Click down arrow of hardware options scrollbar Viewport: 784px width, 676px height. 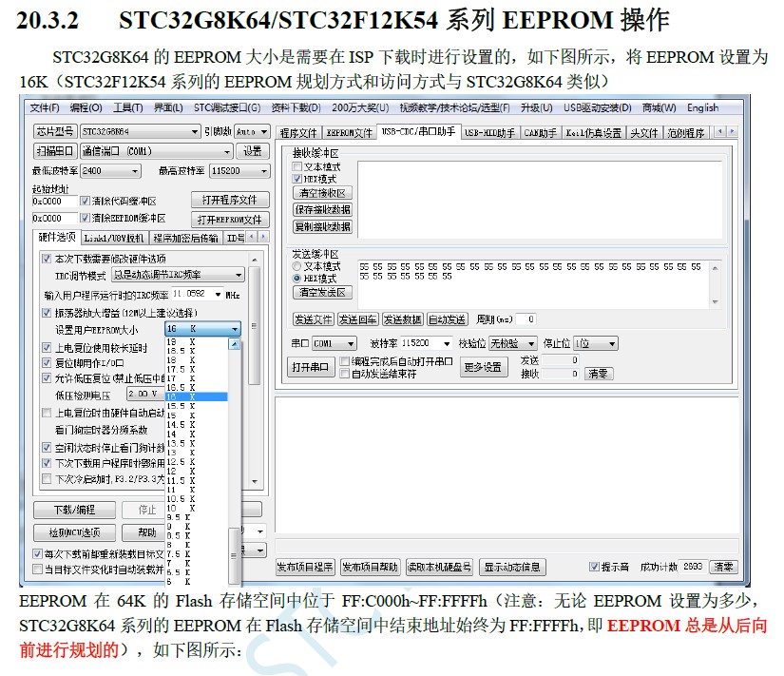pyautogui.click(x=255, y=481)
